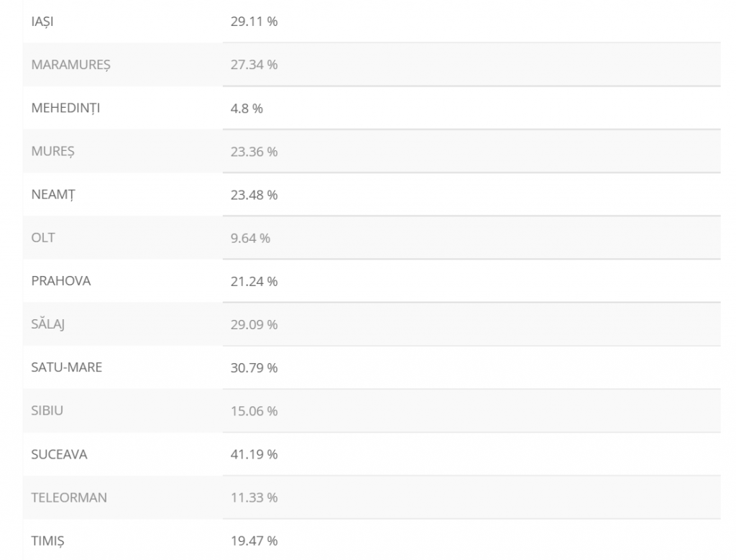The width and height of the screenshot is (736, 560).
Task: Select the MUREȘ county label
Action: coord(53,152)
